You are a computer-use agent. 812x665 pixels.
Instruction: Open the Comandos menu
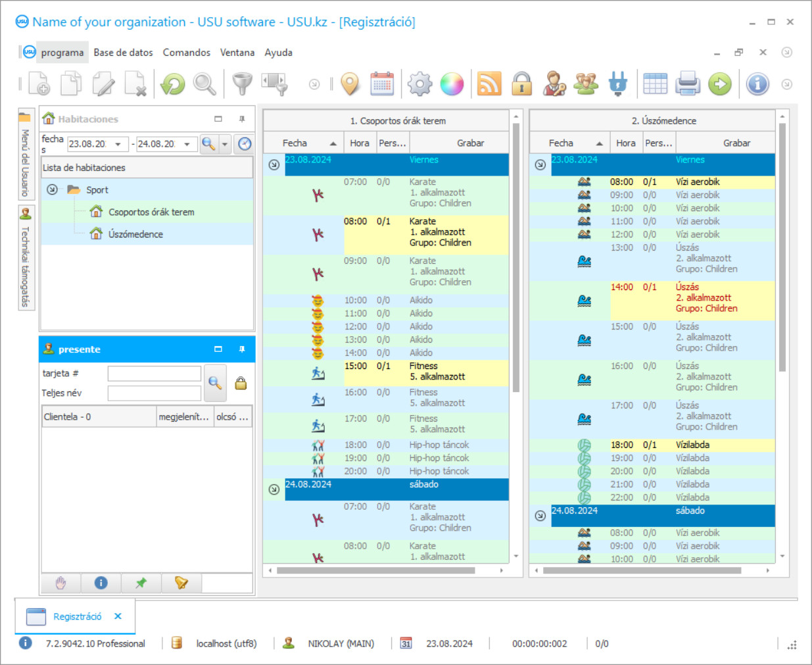pyautogui.click(x=187, y=53)
